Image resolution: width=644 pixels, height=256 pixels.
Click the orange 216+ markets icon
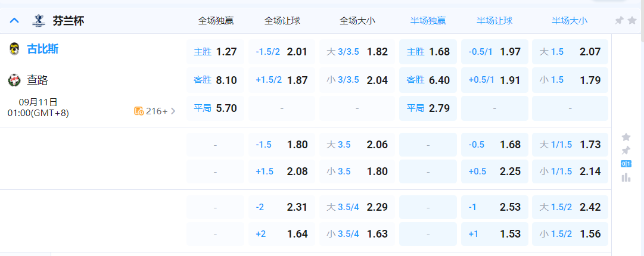click(x=139, y=111)
